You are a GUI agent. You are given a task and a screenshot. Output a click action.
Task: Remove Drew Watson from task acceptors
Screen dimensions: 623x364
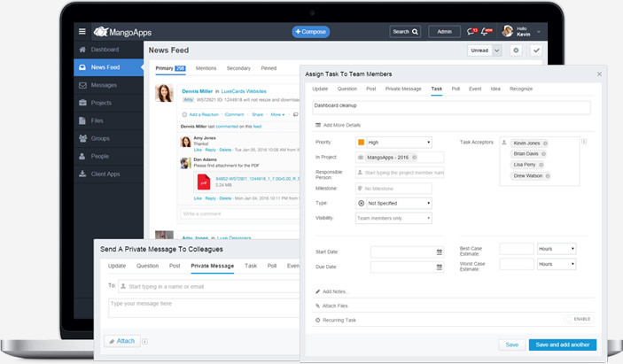click(x=548, y=176)
